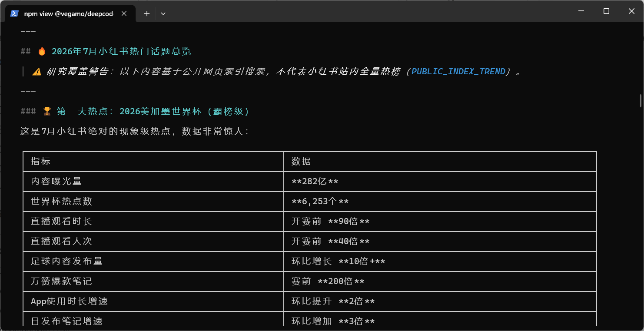Click the trophy emoji in the subheading
Screen dimensions: 644x331
pyautogui.click(x=47, y=111)
